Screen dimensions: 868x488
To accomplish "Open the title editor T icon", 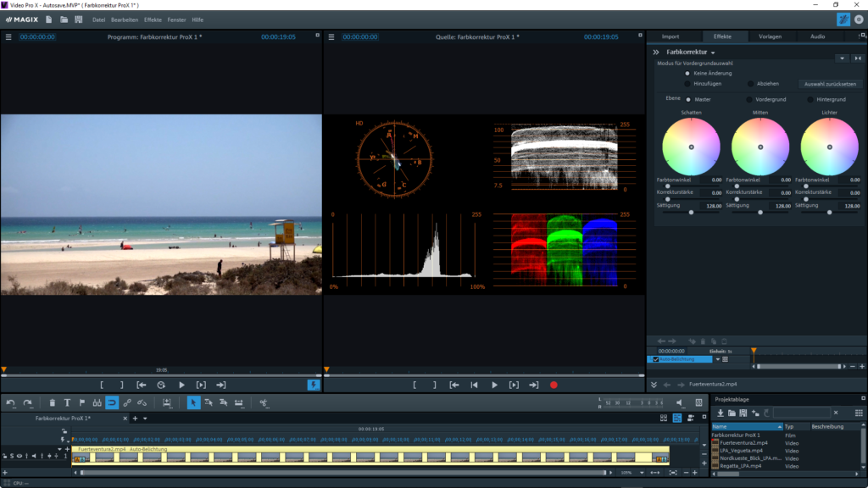I will click(x=67, y=402).
